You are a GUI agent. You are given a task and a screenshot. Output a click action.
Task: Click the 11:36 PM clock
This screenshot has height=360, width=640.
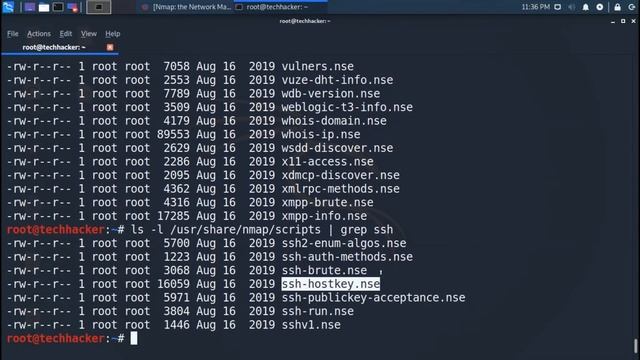pos(536,7)
